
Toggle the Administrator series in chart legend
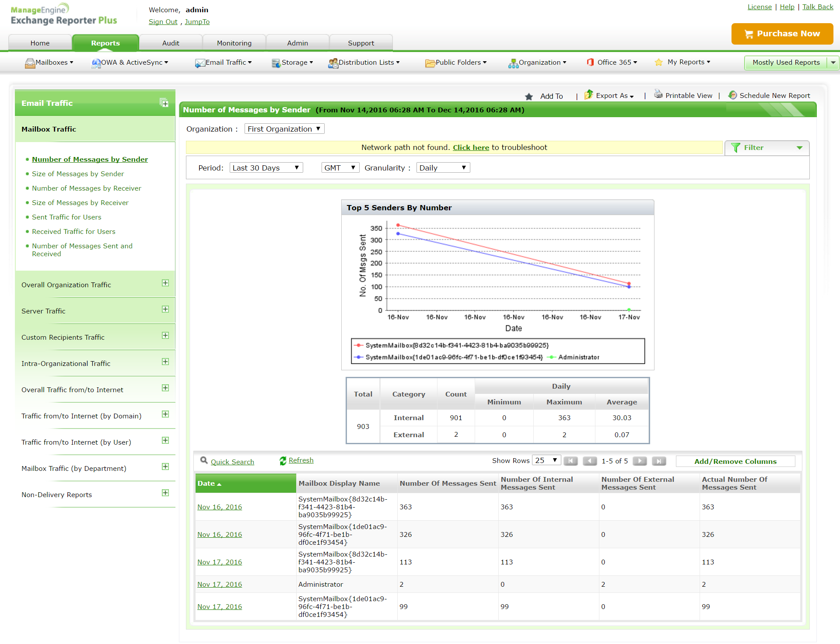tap(578, 357)
